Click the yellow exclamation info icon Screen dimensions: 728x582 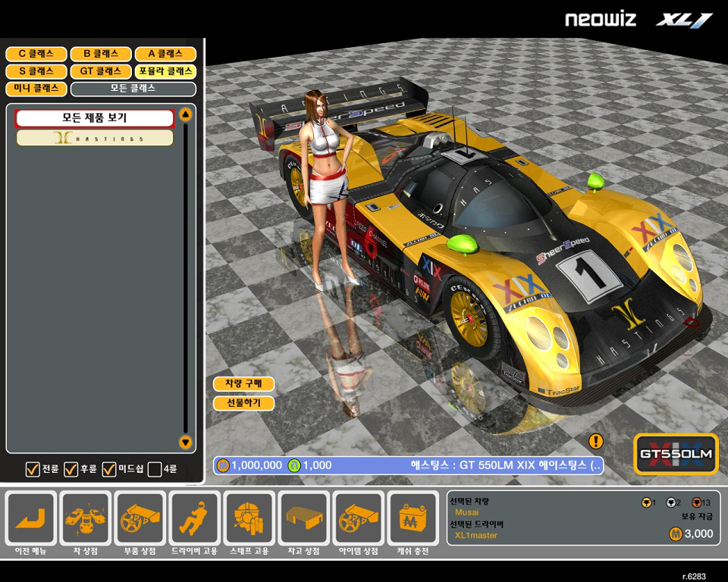point(596,441)
